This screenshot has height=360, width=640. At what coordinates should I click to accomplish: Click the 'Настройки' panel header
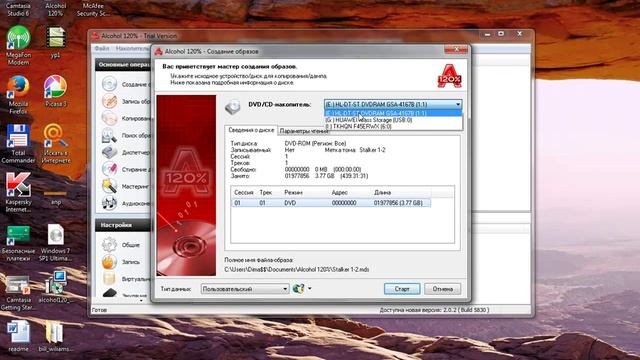pos(124,225)
